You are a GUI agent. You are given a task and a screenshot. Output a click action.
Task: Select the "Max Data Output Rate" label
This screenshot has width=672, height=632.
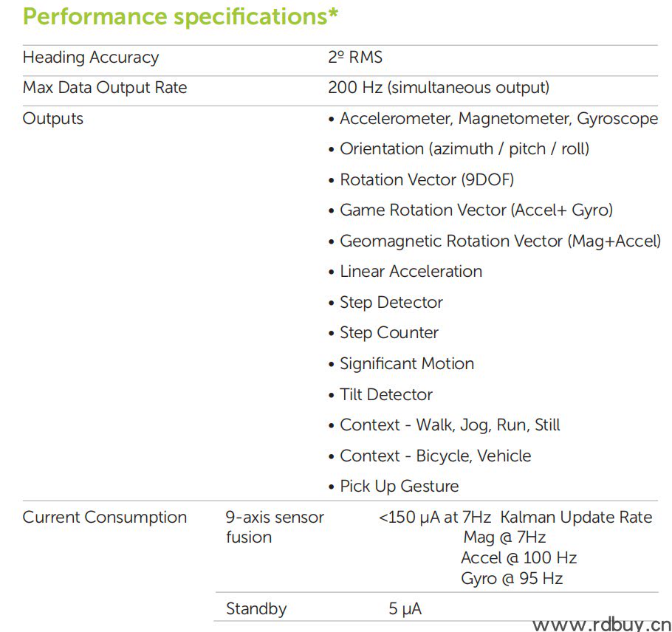coord(105,88)
